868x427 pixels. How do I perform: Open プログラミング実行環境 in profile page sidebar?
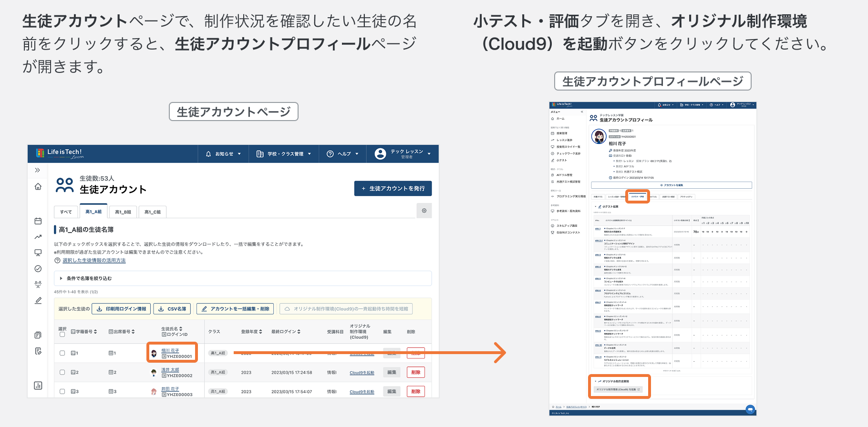(x=568, y=196)
